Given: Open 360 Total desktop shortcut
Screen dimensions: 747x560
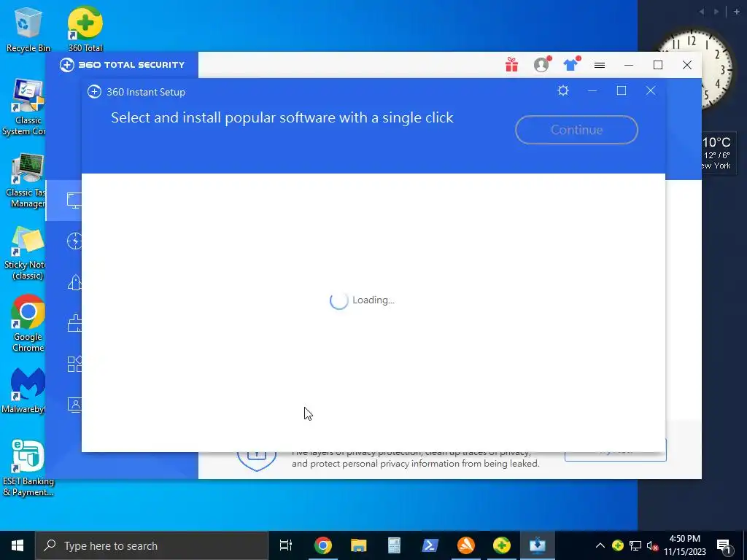Looking at the screenshot, I should coord(85,28).
